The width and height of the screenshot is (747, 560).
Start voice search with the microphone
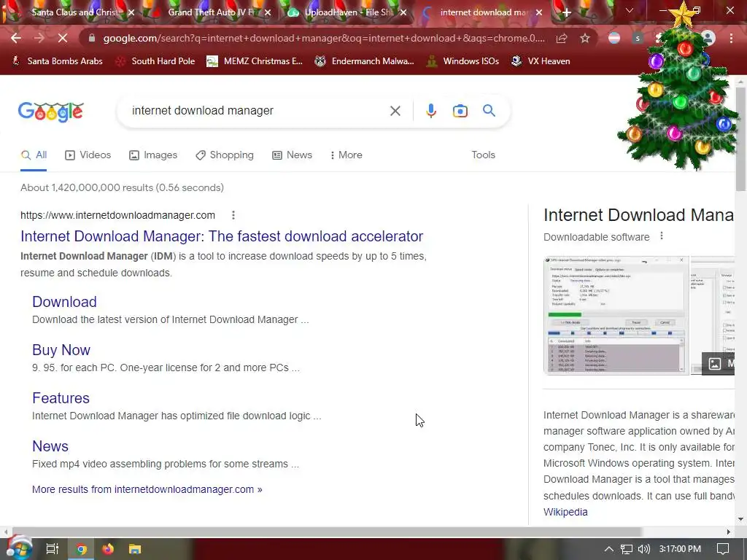[431, 111]
